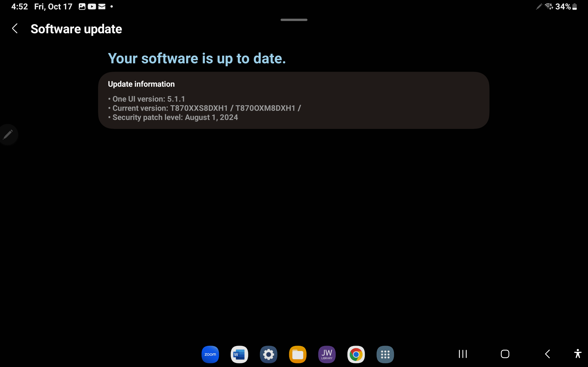588x367 pixels.
Task: Launch the JW Library app
Action: [327, 354]
